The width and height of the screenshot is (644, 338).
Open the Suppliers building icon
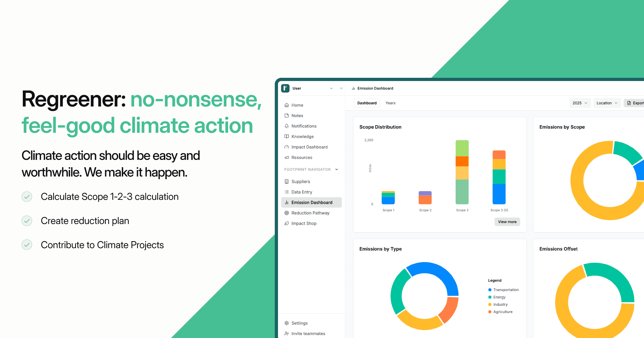(287, 182)
